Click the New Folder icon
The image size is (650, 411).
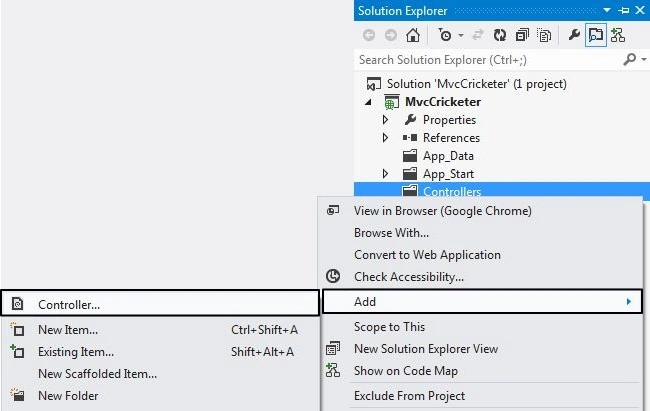17,395
